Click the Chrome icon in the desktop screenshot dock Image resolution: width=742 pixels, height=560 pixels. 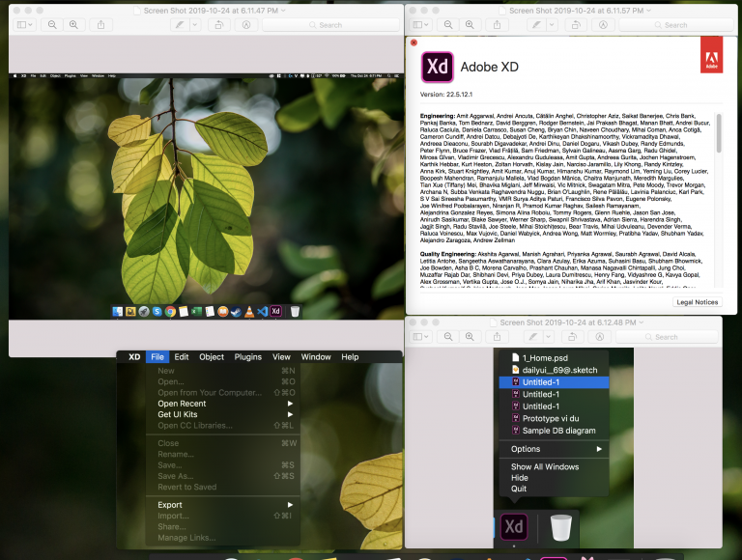coord(170,311)
